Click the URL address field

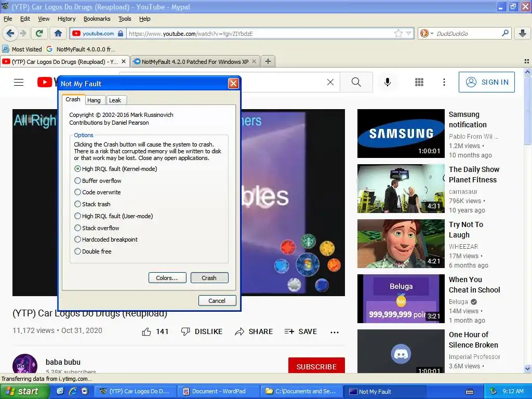[x=260, y=33]
